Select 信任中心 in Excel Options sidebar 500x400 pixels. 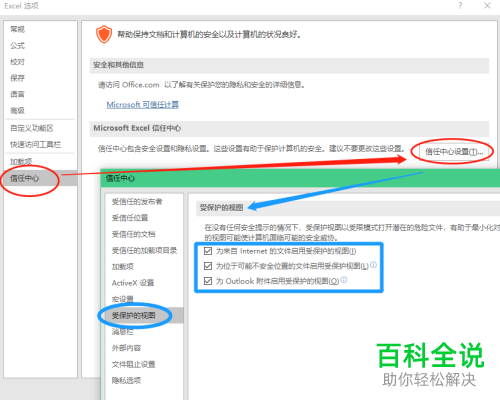click(x=40, y=178)
